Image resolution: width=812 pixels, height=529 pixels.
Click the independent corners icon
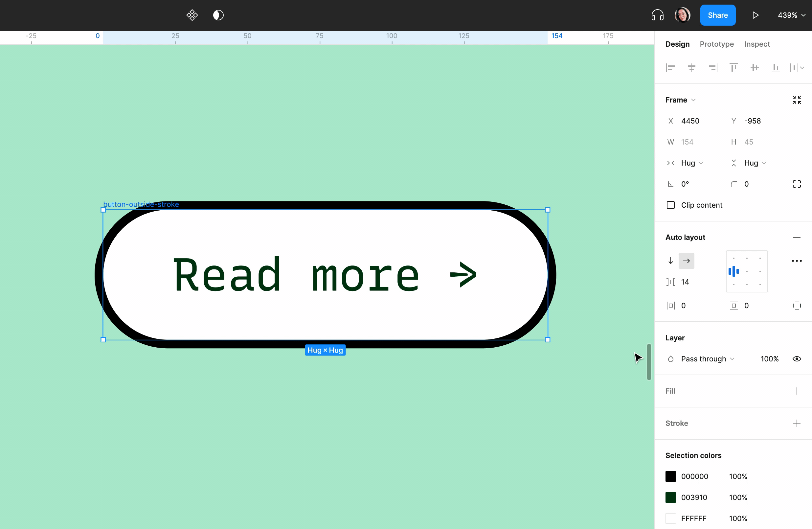pos(797,184)
